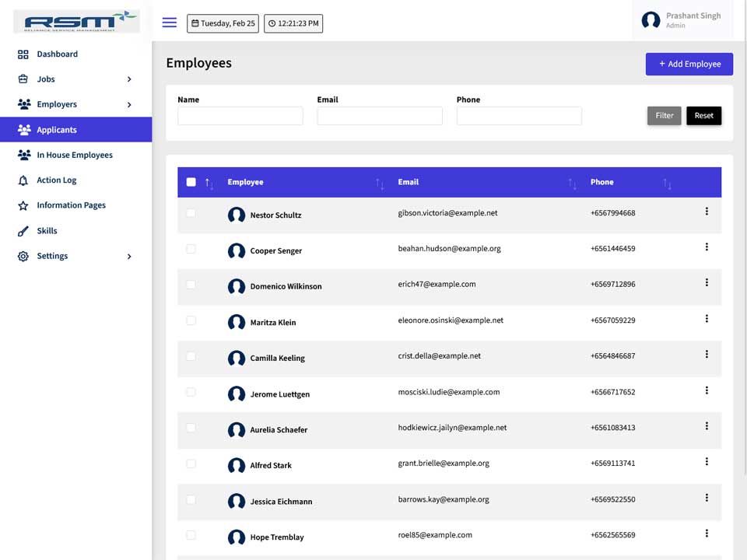
Task: Check the box for Camilla Keeling
Action: point(191,356)
